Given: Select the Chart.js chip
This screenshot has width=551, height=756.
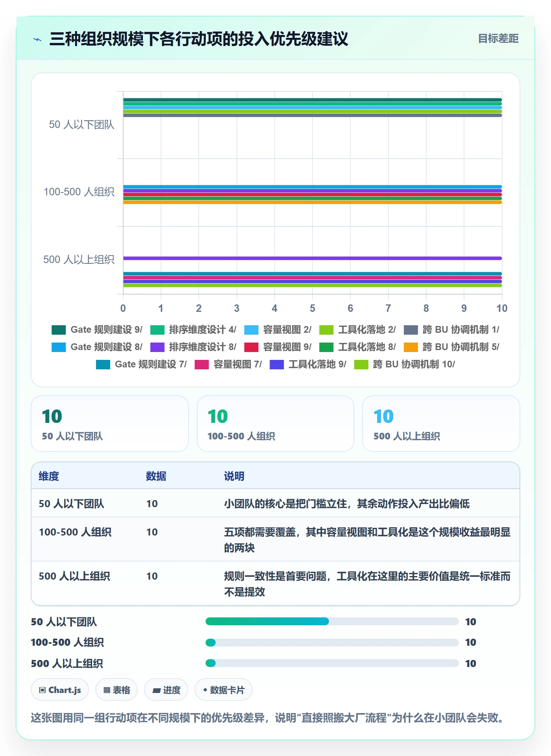Looking at the screenshot, I should (60, 690).
